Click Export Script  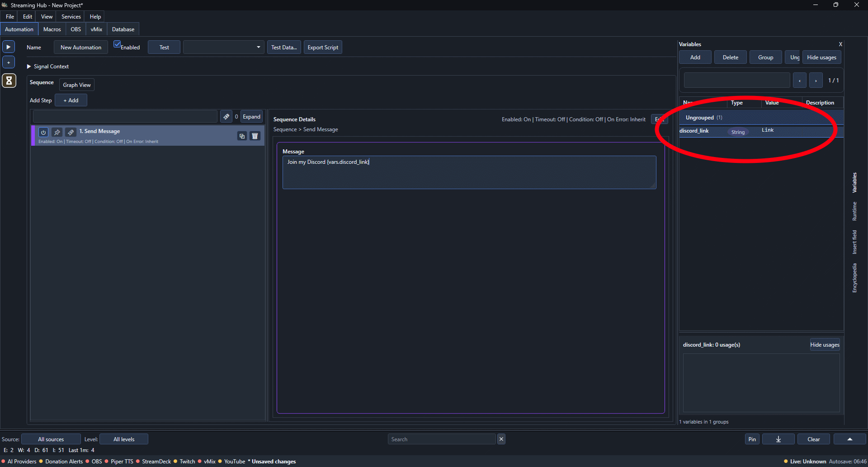pyautogui.click(x=323, y=47)
